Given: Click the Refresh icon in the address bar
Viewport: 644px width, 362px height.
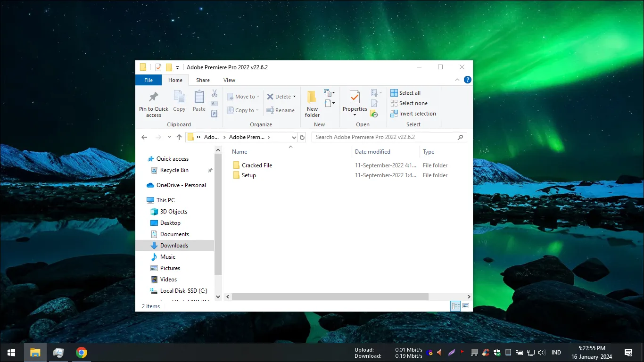Looking at the screenshot, I should pyautogui.click(x=302, y=137).
